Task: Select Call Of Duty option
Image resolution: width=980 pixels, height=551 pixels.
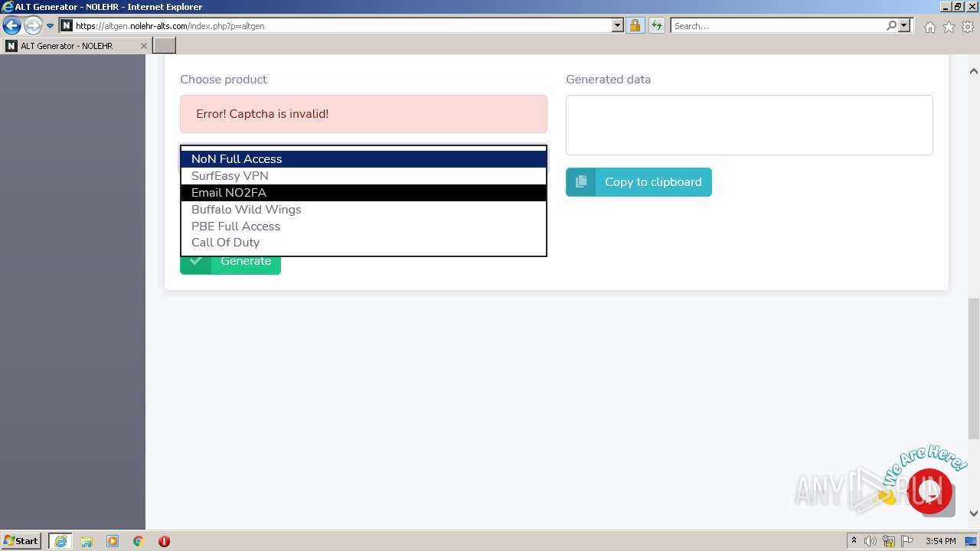Action: point(364,243)
